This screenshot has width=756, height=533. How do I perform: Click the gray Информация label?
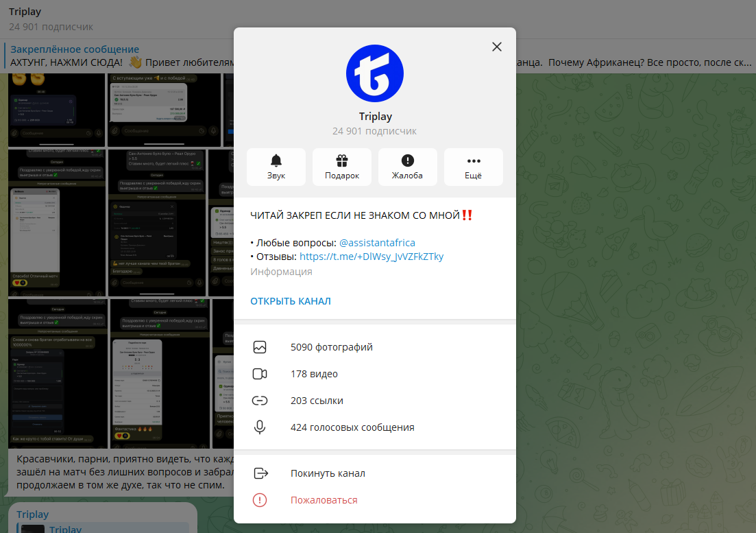click(281, 272)
